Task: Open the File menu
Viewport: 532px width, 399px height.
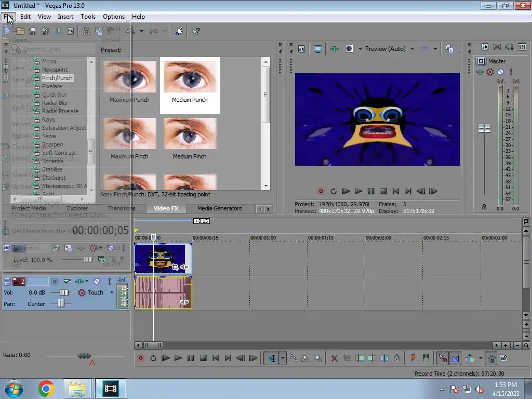Action: (8, 17)
